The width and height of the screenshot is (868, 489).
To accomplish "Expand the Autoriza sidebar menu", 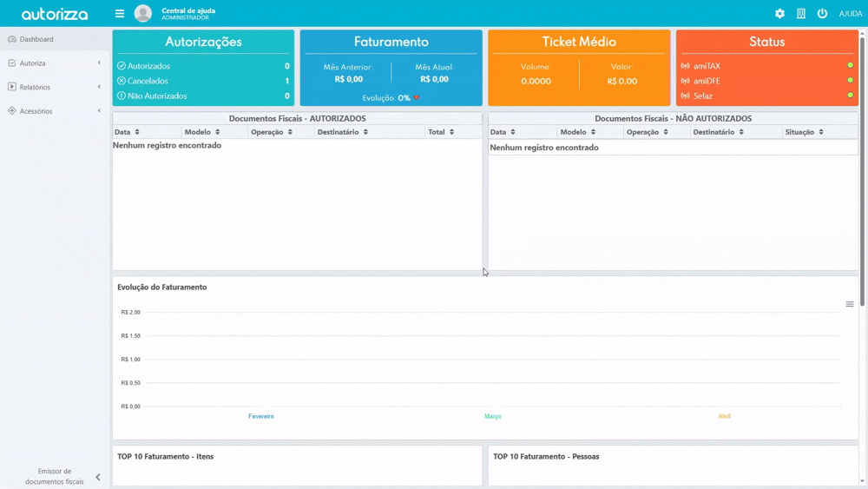I will point(55,63).
